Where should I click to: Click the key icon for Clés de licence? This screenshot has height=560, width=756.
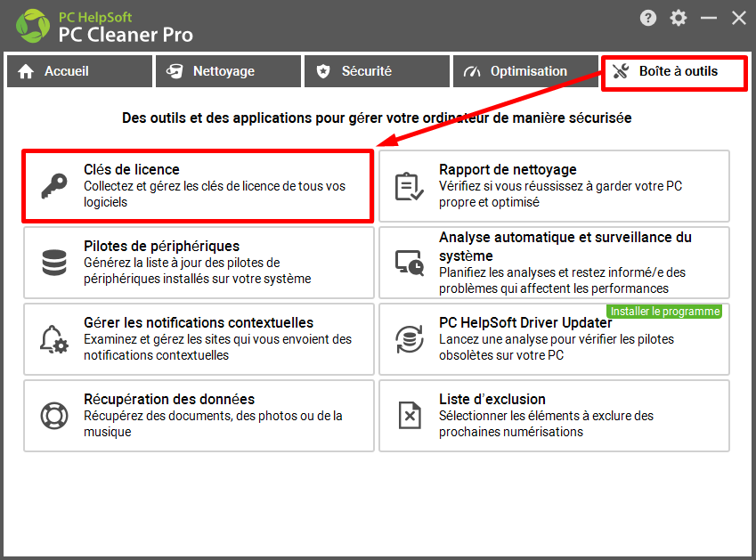[54, 186]
